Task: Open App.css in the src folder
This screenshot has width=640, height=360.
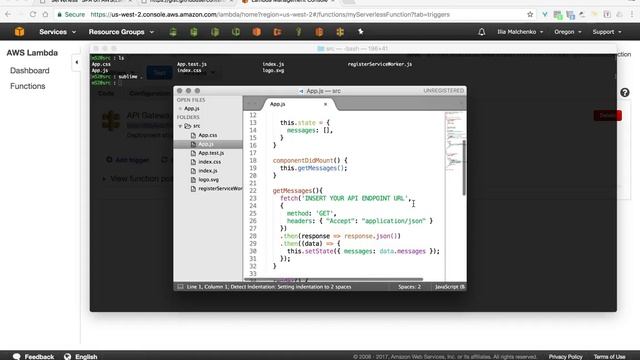Action: pyautogui.click(x=208, y=135)
